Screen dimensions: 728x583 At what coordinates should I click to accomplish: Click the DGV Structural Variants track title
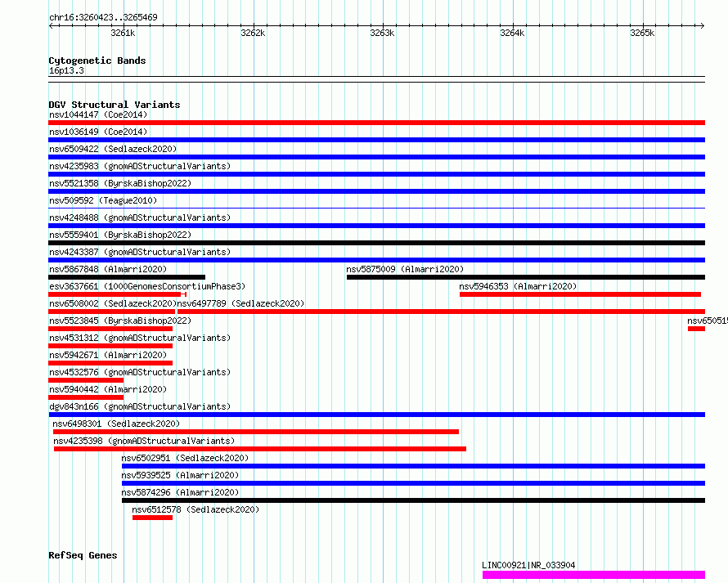click(x=115, y=105)
